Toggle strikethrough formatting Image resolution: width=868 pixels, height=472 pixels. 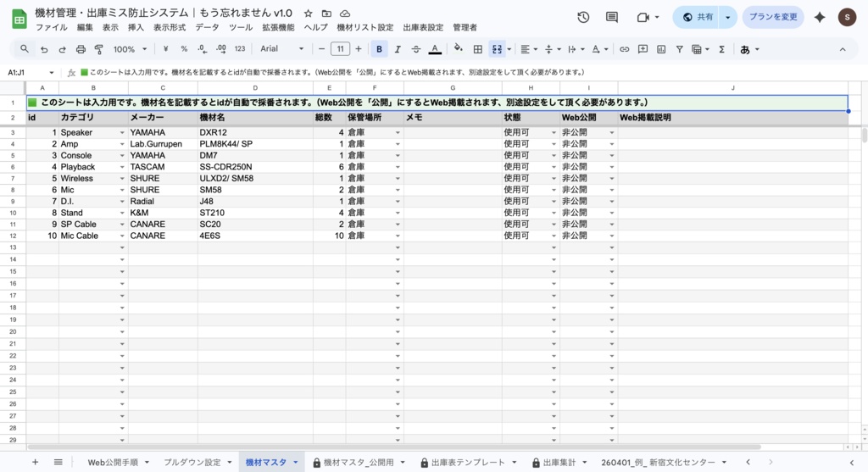[415, 49]
